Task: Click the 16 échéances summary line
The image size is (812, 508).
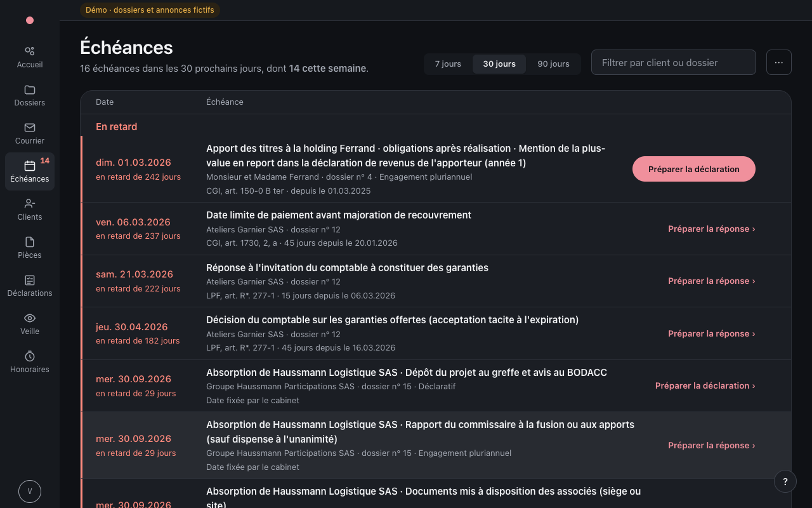Action: point(224,69)
